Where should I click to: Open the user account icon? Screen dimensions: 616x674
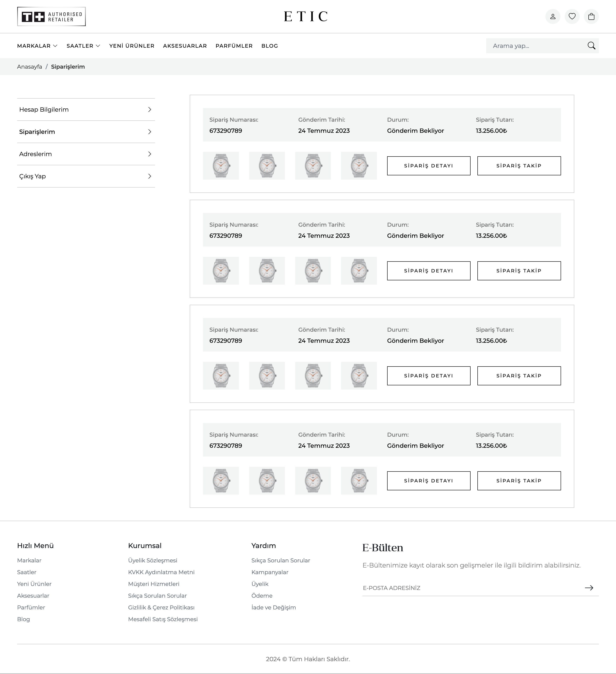click(x=552, y=16)
